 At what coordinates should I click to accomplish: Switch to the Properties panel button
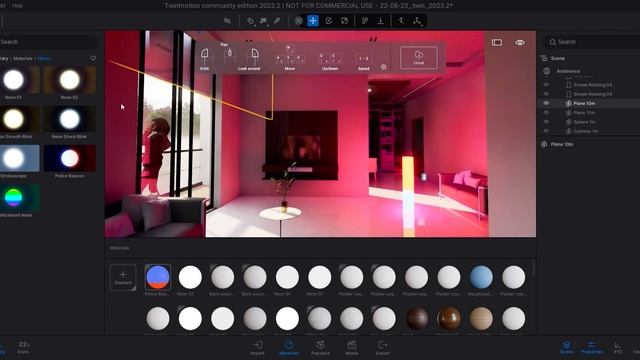pyautogui.click(x=592, y=347)
